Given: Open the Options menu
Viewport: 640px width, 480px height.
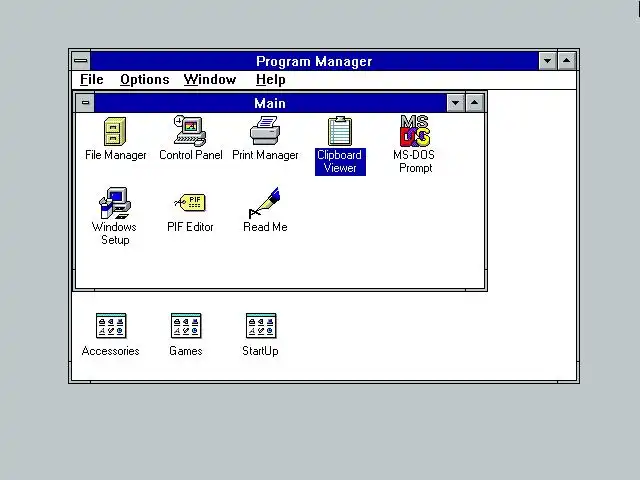Looking at the screenshot, I should pyautogui.click(x=144, y=80).
